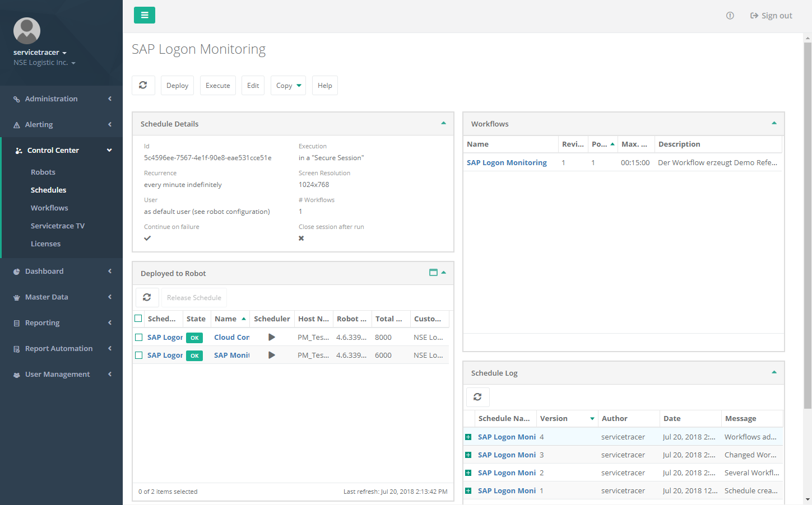The width and height of the screenshot is (812, 505).
Task: Click Sign out link
Action: tap(771, 16)
